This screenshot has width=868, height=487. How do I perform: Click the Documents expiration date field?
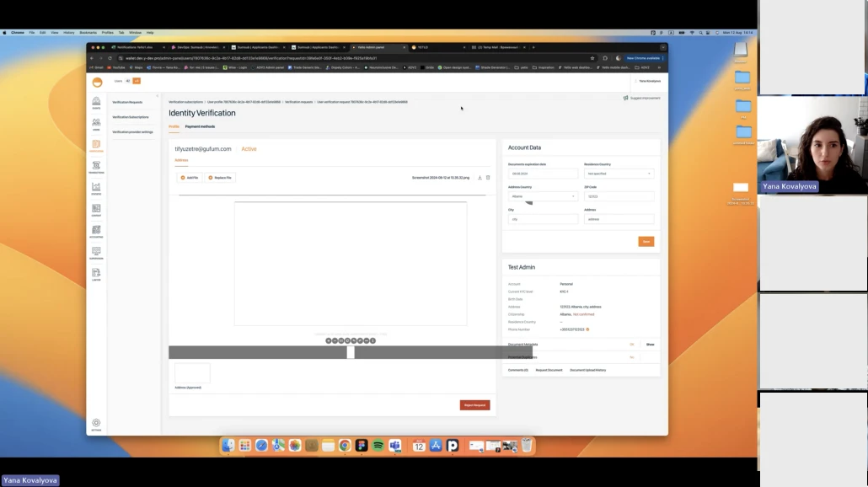(543, 174)
